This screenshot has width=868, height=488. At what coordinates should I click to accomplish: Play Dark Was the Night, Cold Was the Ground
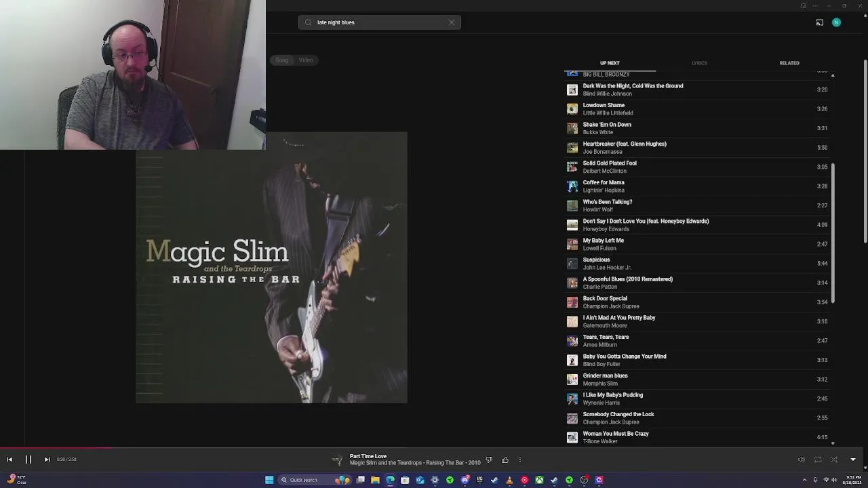pos(697,89)
